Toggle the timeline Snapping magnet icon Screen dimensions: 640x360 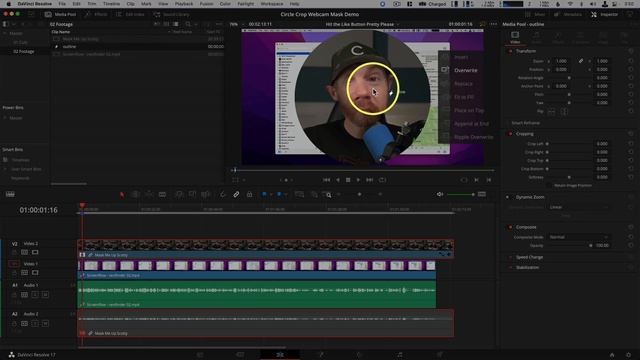222,195
